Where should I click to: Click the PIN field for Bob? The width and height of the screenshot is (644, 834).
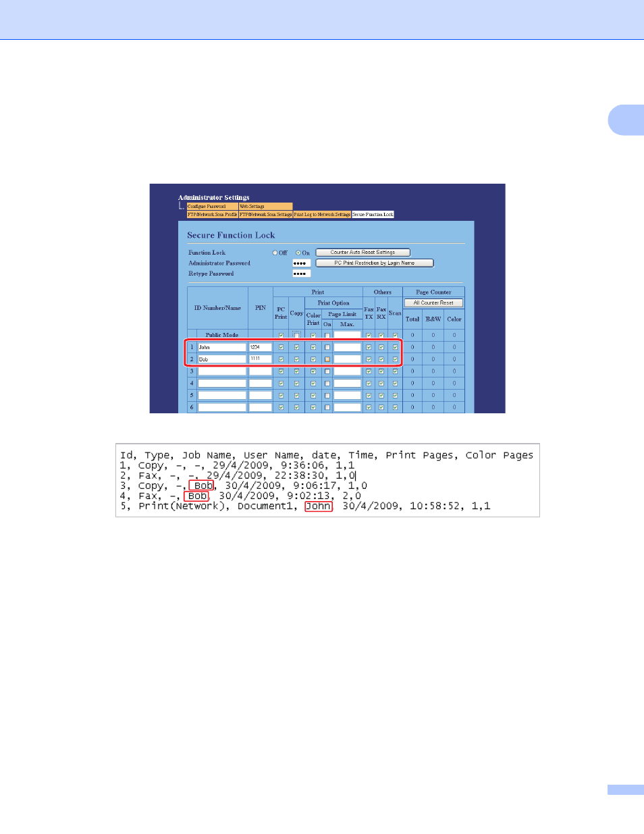pos(261,359)
